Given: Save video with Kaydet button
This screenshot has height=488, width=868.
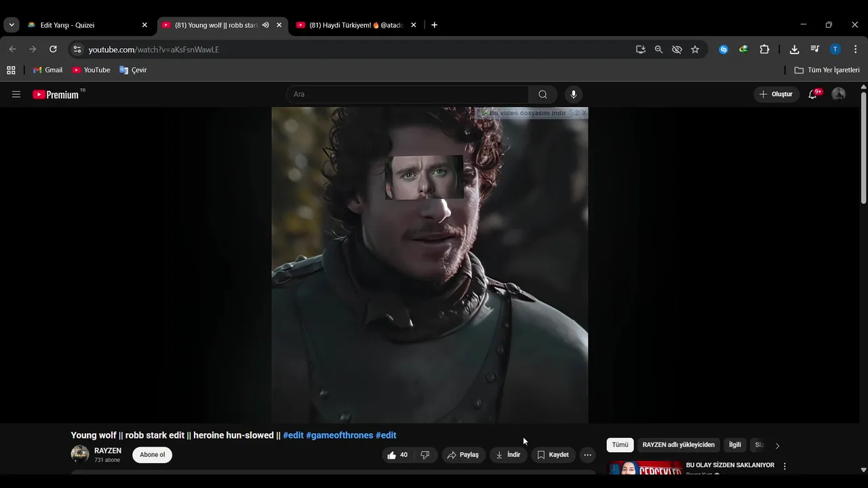Looking at the screenshot, I should pyautogui.click(x=553, y=455).
